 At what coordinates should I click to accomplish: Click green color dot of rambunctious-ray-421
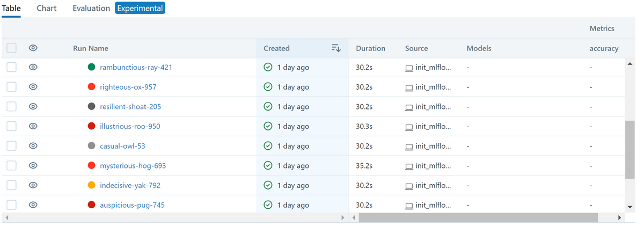click(91, 67)
